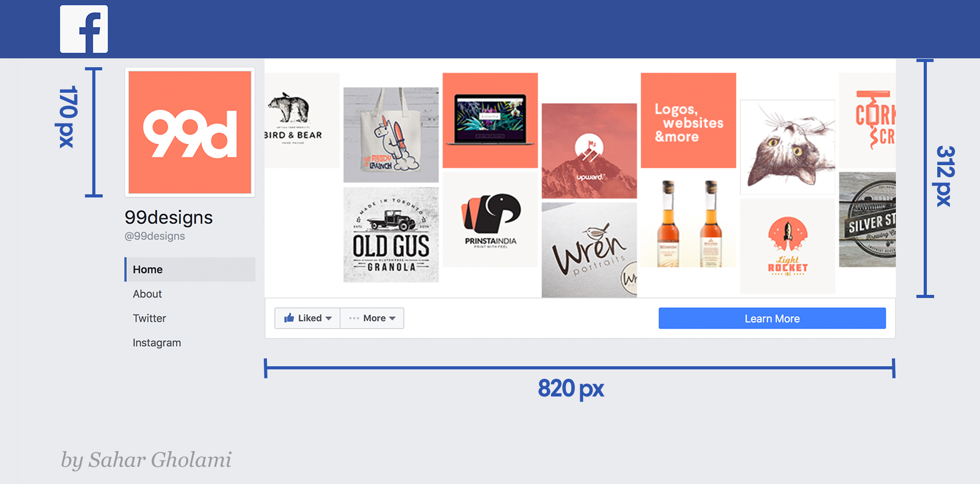Click the Bird & Bear logo tile
The height and width of the screenshot is (484, 980).
click(302, 120)
